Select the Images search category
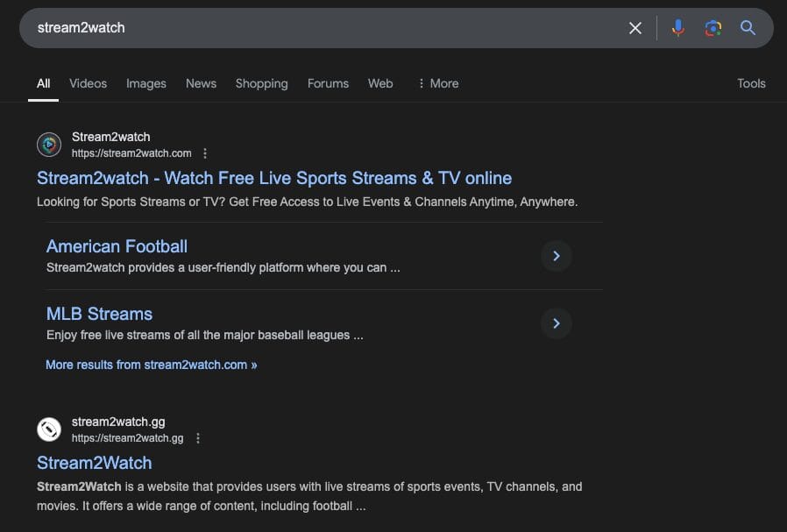This screenshot has width=787, height=532. (x=145, y=83)
